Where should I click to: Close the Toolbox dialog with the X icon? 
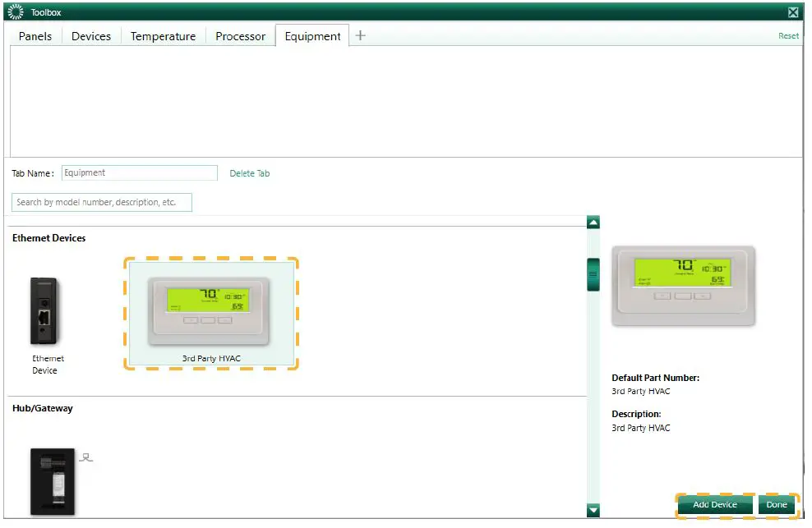pyautogui.click(x=792, y=11)
